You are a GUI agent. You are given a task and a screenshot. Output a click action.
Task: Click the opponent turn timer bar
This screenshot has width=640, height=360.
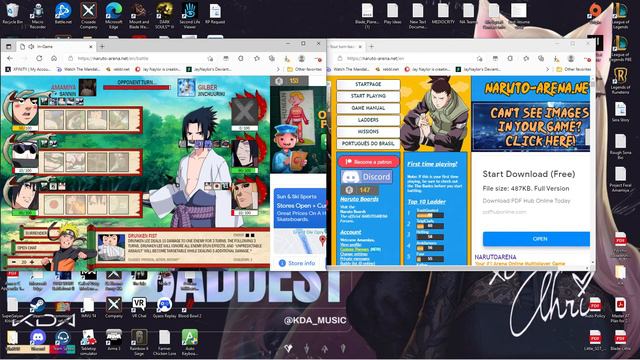(137, 87)
